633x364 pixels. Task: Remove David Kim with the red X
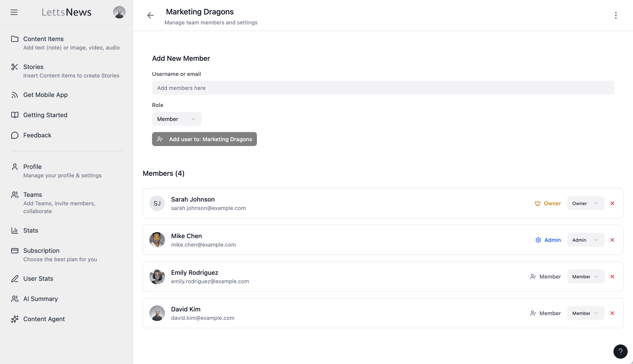point(612,313)
